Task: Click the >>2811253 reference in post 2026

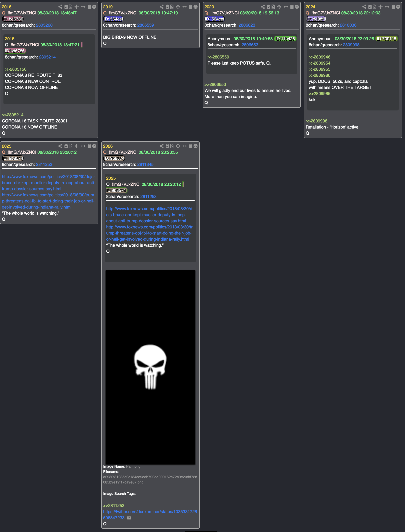Action: 114,505
